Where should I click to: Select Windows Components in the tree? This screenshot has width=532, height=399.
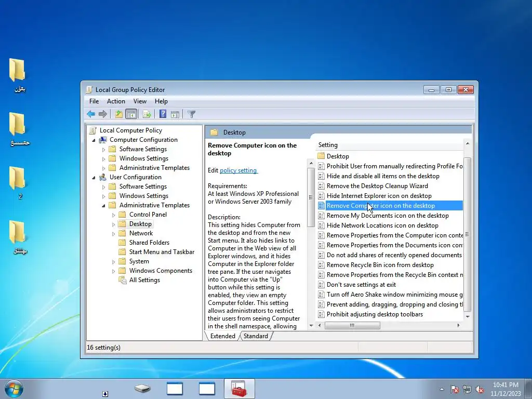click(x=161, y=271)
